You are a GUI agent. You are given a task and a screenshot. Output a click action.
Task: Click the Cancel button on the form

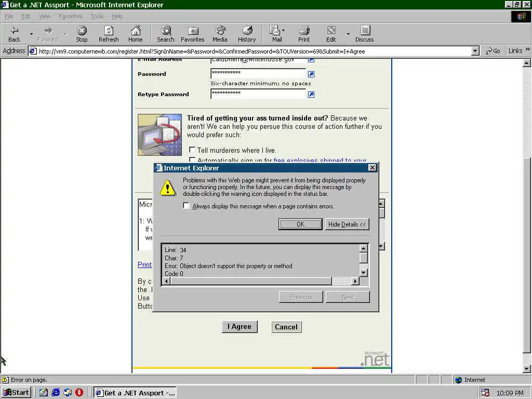pyautogui.click(x=286, y=327)
